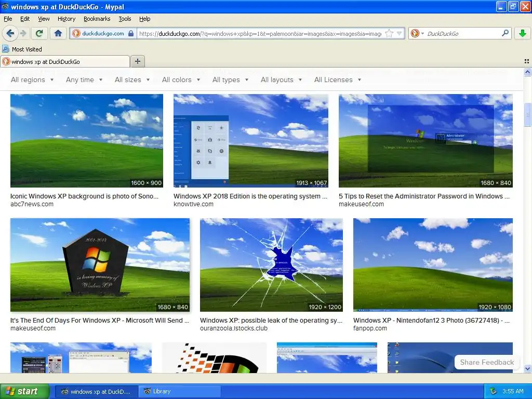Click the DuckDuckGo favicon in the address bar
The width and height of the screenshot is (532, 399).
[x=76, y=33]
